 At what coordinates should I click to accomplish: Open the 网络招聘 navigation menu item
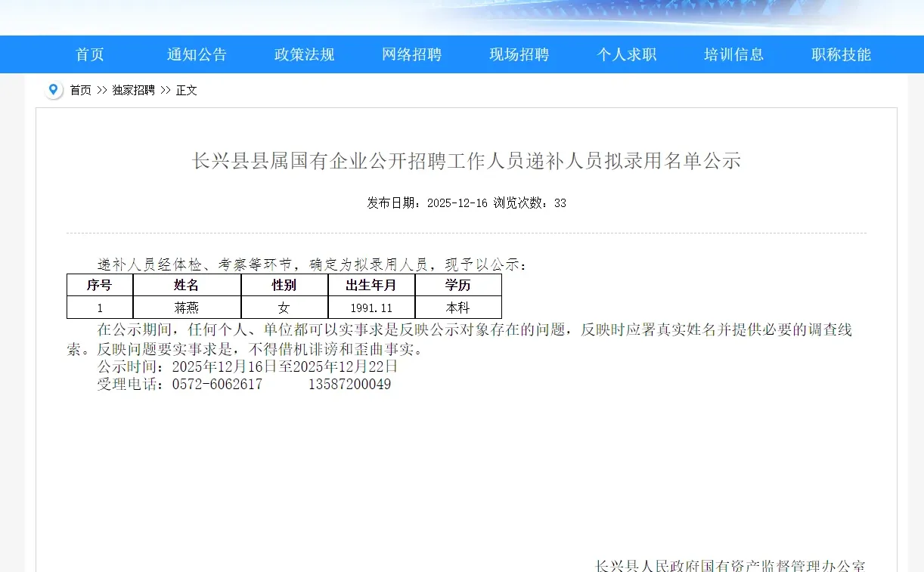tap(411, 54)
